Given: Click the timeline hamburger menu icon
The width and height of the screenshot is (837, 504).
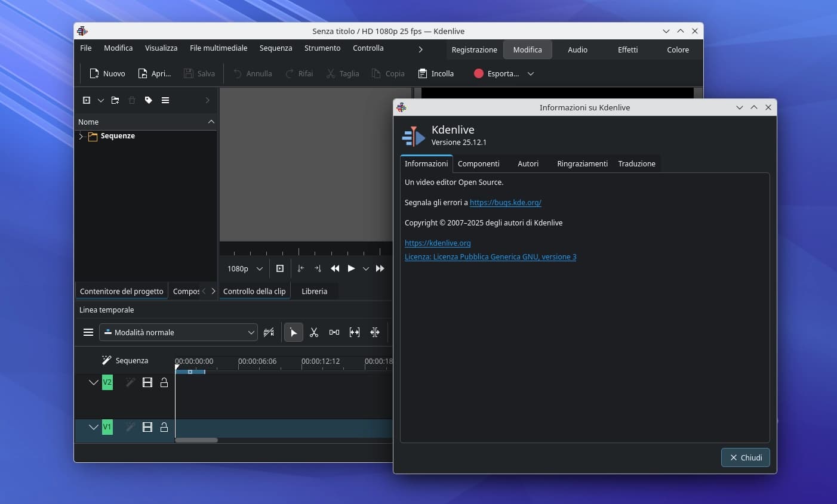Looking at the screenshot, I should click(x=88, y=332).
